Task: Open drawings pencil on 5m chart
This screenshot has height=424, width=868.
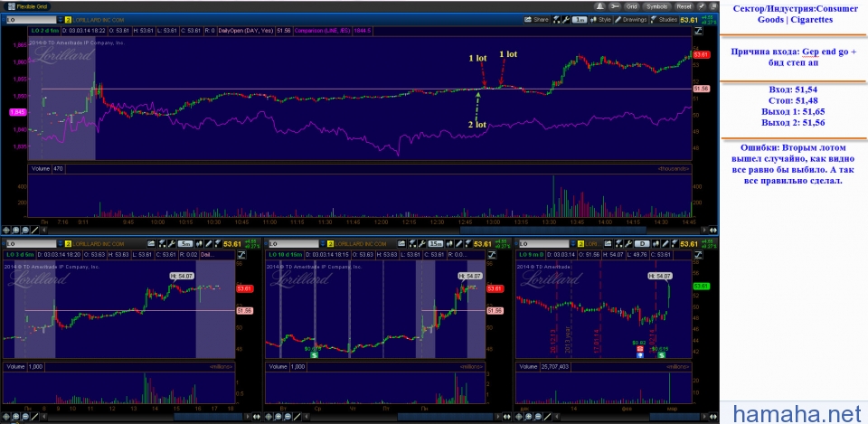Action: coord(208,243)
